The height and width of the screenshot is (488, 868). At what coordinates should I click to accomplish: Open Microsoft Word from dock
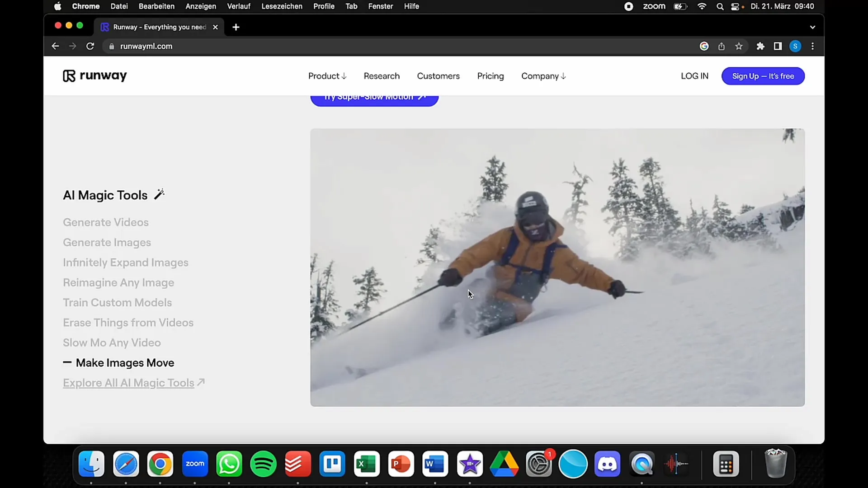click(435, 464)
